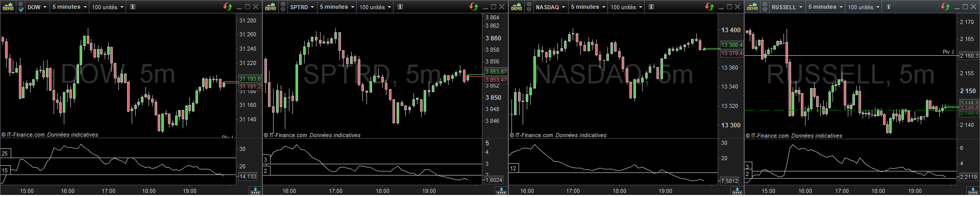The width and height of the screenshot is (980, 197).
Task: Maximize the SPTRD chart window
Action: click(494, 7)
